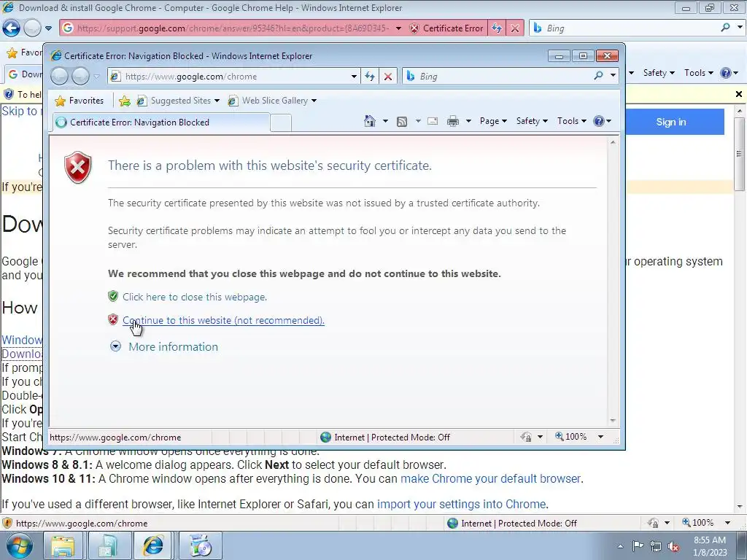Click Add to Favorites Bar star icon
747x560 pixels.
click(124, 101)
